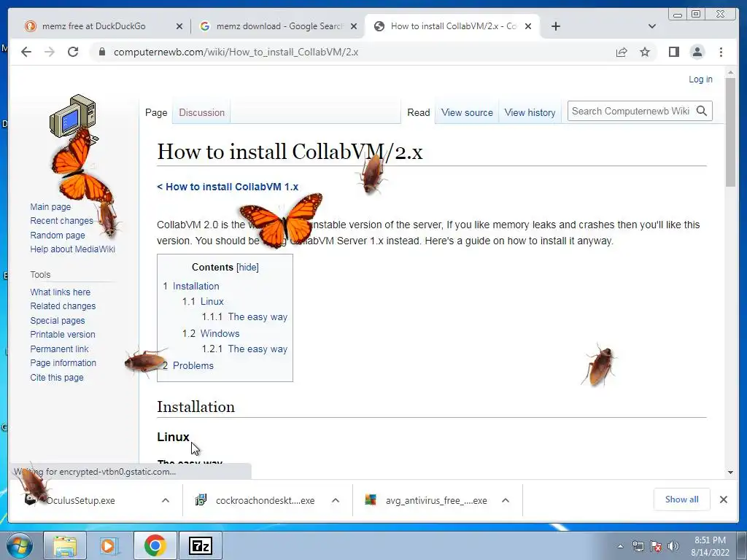The width and height of the screenshot is (747, 560).
Task: Jump to 1.2.1 The easy way
Action: click(244, 349)
